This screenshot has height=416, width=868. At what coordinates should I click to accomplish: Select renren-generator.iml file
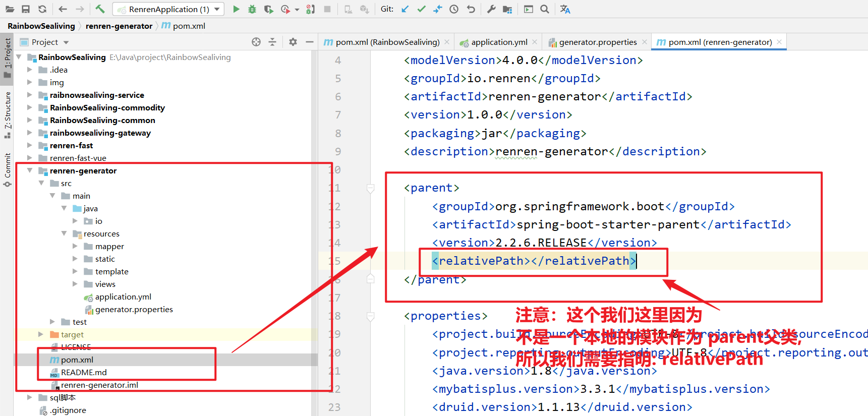pos(99,385)
